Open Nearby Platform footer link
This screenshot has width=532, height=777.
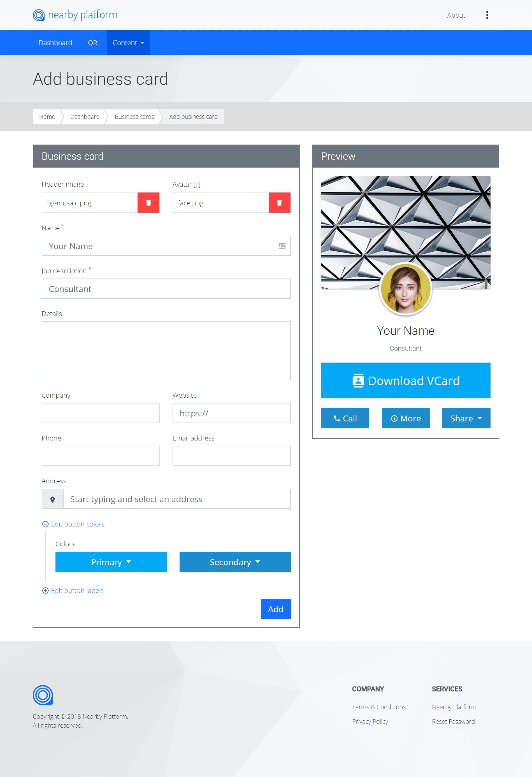[454, 707]
